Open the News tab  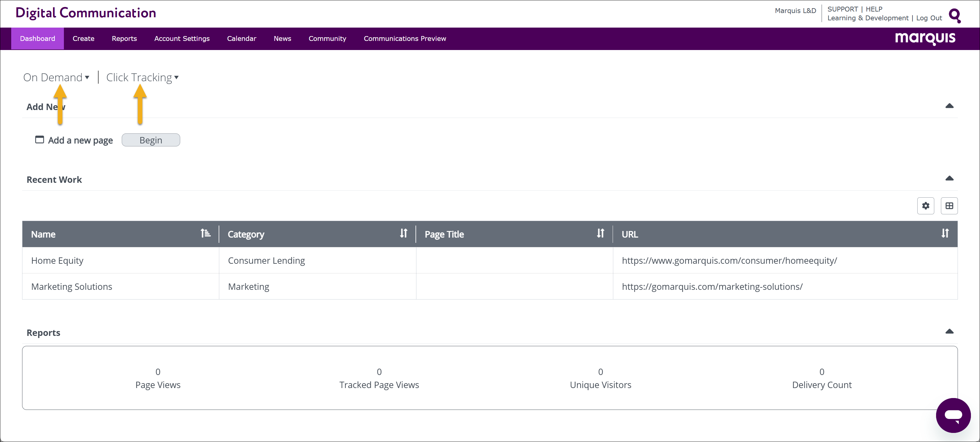282,39
